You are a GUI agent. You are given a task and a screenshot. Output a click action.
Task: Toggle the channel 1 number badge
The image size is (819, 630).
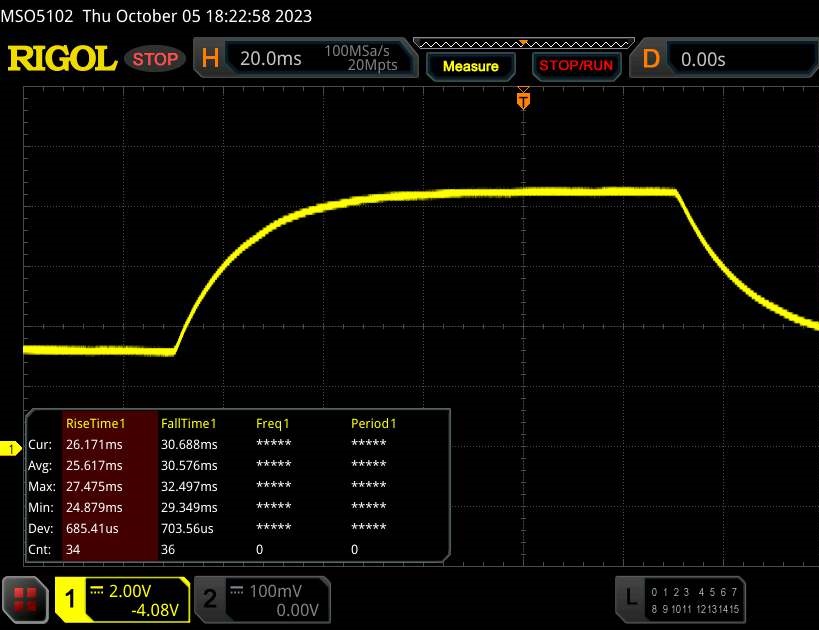tap(71, 599)
